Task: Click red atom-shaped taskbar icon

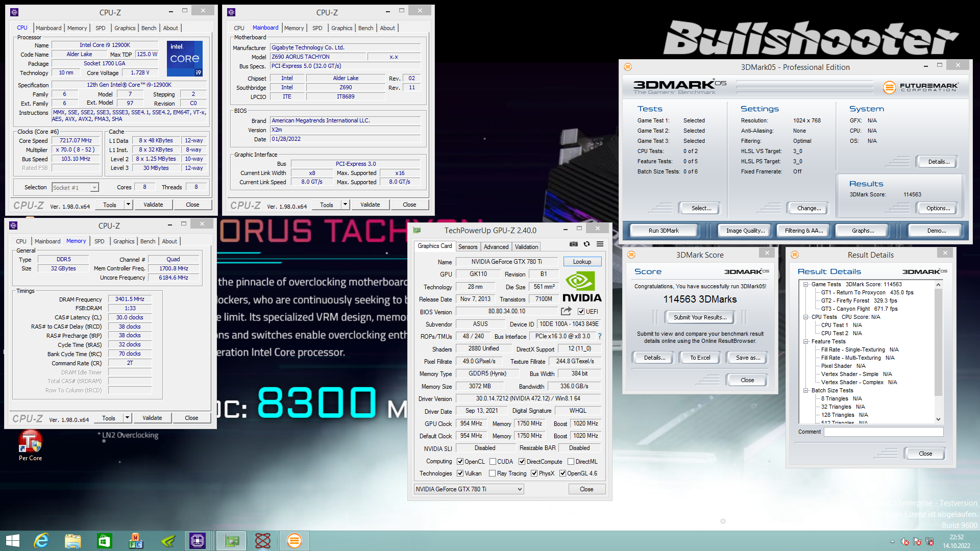Action: click(x=262, y=541)
